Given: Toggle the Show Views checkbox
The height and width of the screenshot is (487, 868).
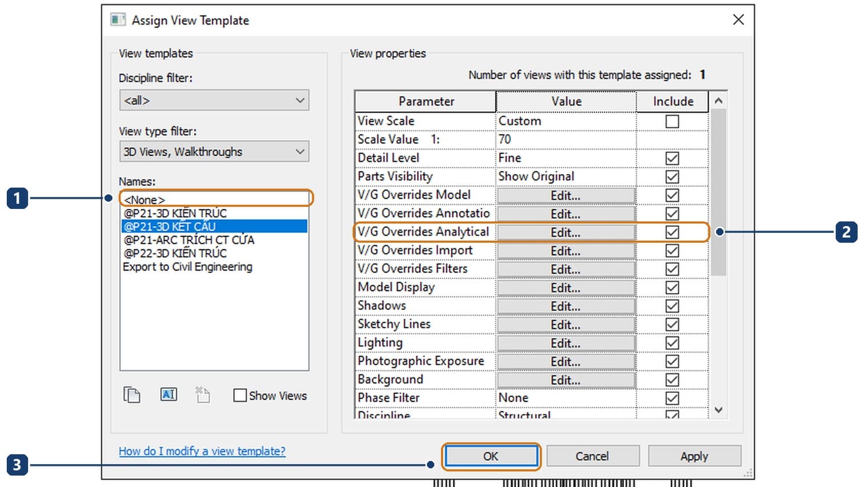Looking at the screenshot, I should [x=240, y=395].
